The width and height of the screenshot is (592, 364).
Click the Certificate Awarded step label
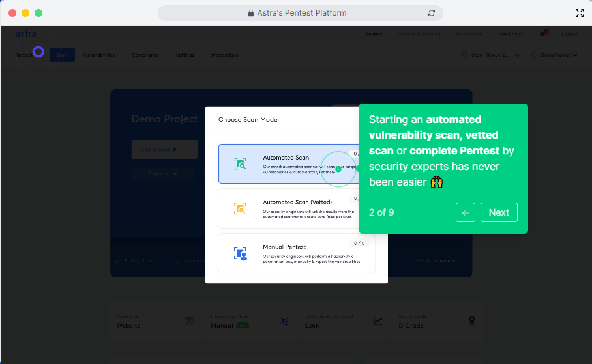437,260
